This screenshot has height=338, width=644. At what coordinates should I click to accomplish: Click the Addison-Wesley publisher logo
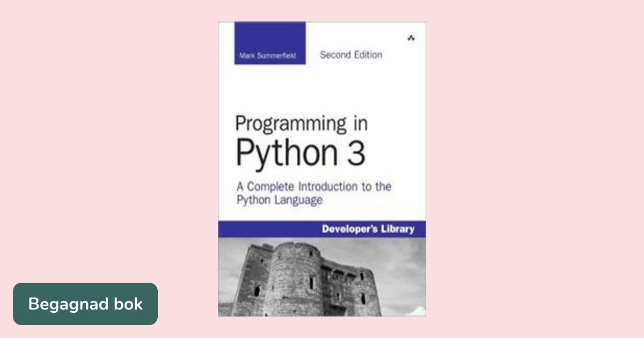[410, 38]
